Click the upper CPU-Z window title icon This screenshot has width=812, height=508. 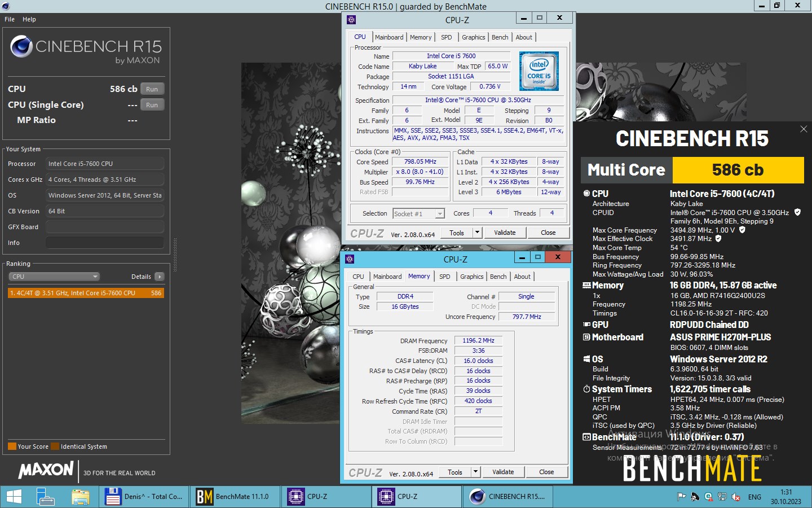(x=351, y=19)
